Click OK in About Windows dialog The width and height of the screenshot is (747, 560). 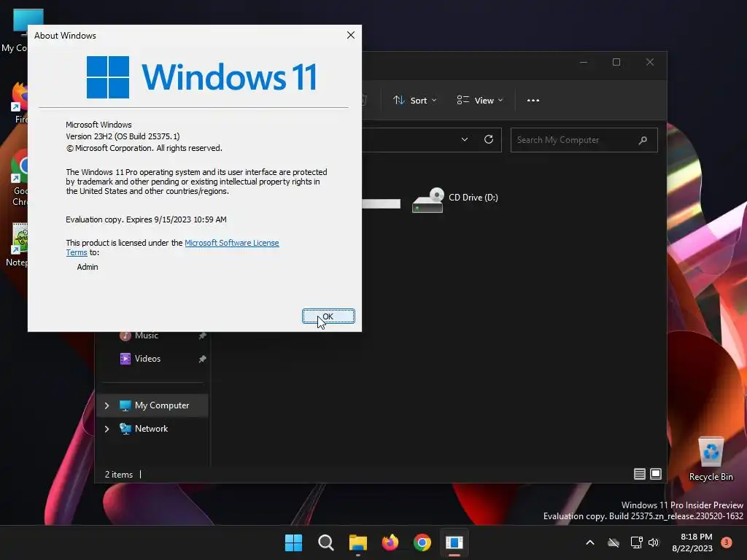coord(328,316)
